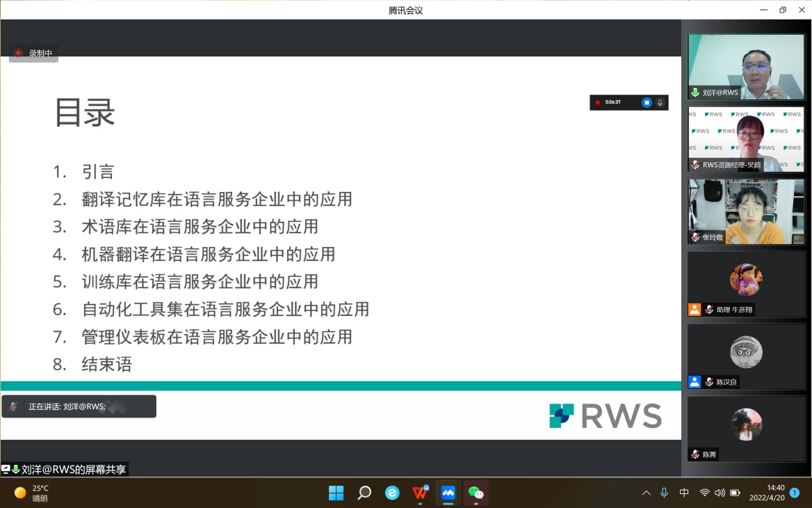
Task: Toggle the muted microphone icon beside 正在讲话
Action: (14, 406)
